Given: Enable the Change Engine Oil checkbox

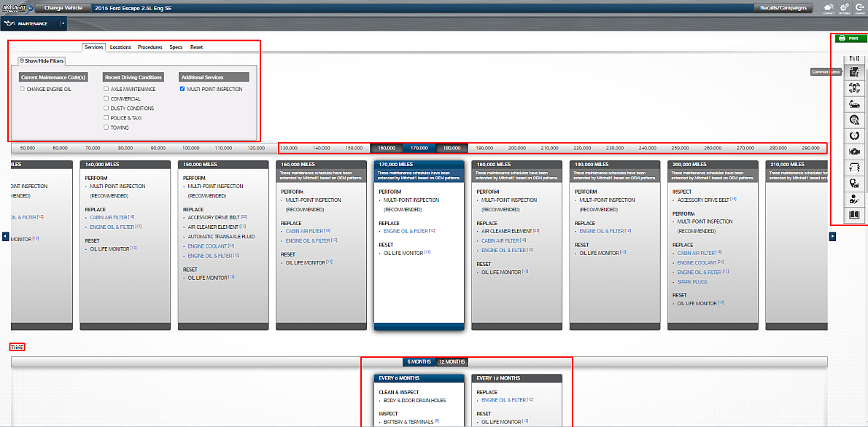Looking at the screenshot, I should pos(23,89).
